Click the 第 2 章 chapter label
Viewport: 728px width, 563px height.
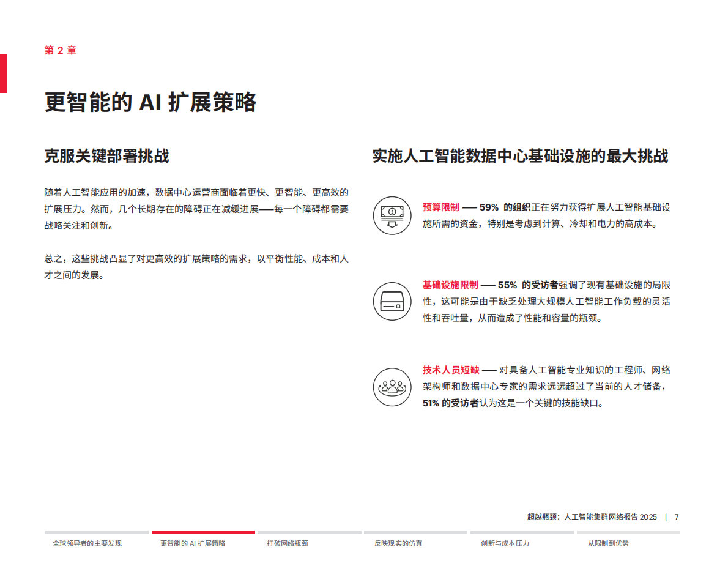pos(59,50)
